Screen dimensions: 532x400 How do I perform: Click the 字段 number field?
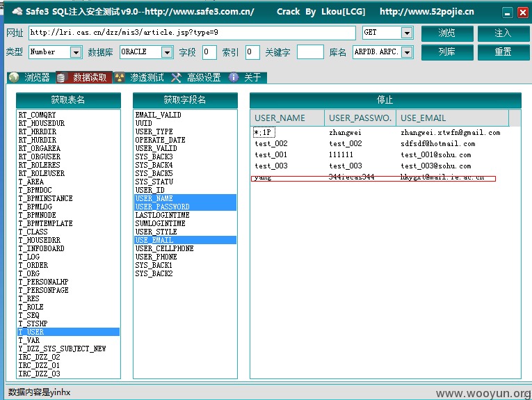[x=209, y=52]
